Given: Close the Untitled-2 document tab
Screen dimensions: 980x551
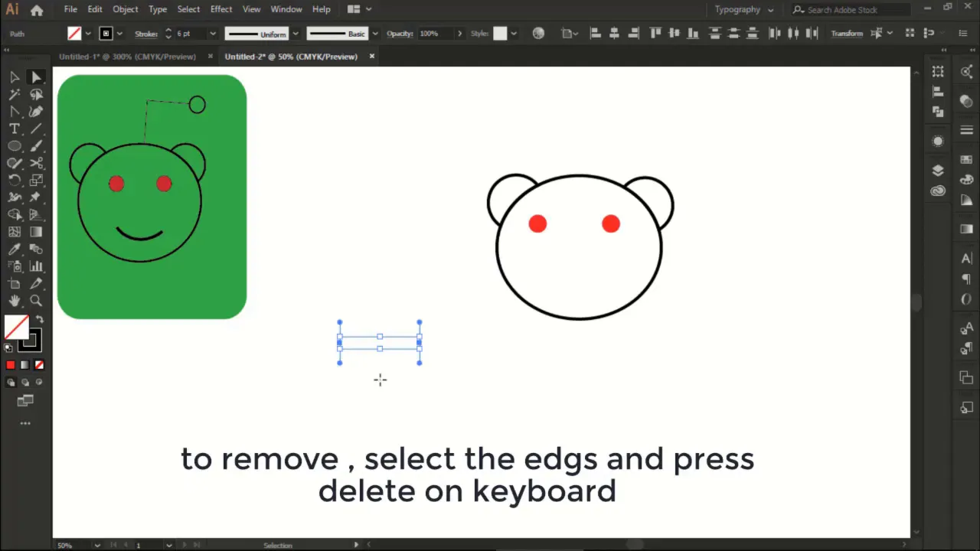Looking at the screenshot, I should pyautogui.click(x=373, y=57).
